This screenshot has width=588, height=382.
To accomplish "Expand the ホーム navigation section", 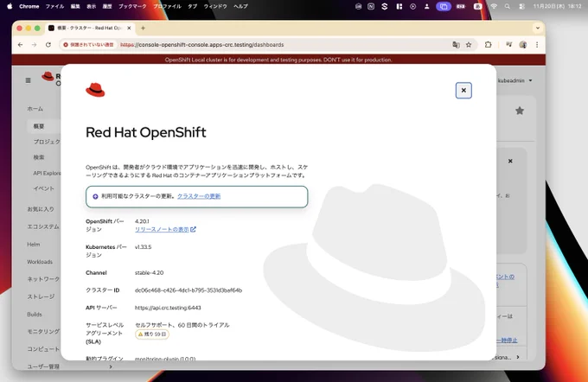I will [35, 109].
